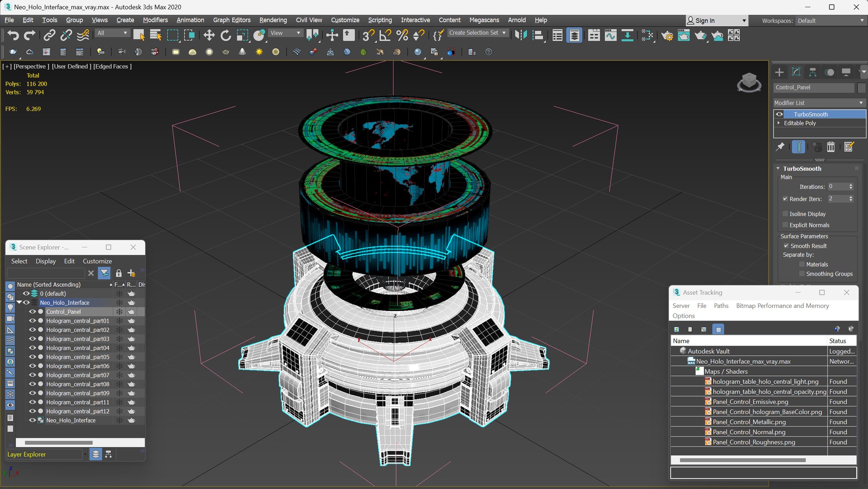Switch to the Hierarchy panel icon
The width and height of the screenshot is (868, 489).
point(813,72)
